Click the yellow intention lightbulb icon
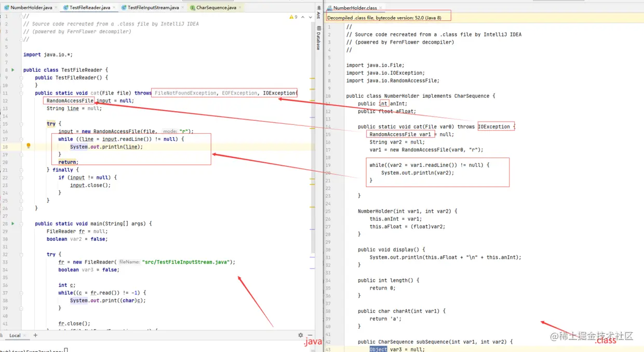The image size is (644, 352). (29, 146)
